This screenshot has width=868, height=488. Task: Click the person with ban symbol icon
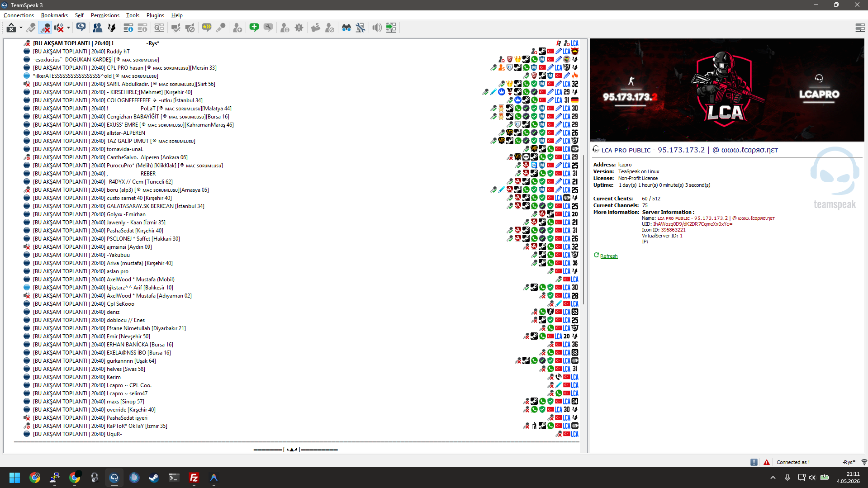pos(330,28)
